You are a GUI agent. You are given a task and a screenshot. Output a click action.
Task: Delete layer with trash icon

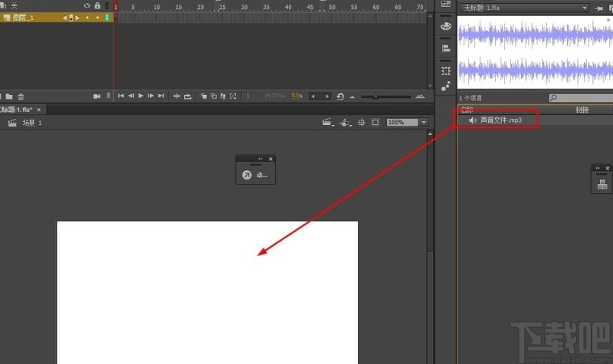21,97
